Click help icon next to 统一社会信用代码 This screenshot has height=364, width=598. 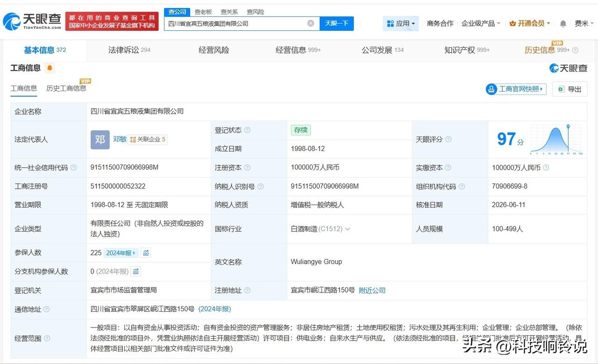click(x=73, y=168)
